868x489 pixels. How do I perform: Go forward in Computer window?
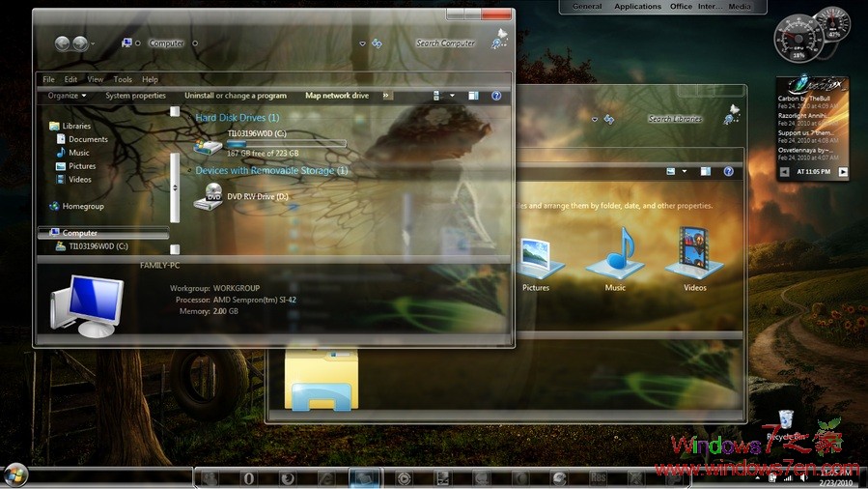(x=80, y=43)
